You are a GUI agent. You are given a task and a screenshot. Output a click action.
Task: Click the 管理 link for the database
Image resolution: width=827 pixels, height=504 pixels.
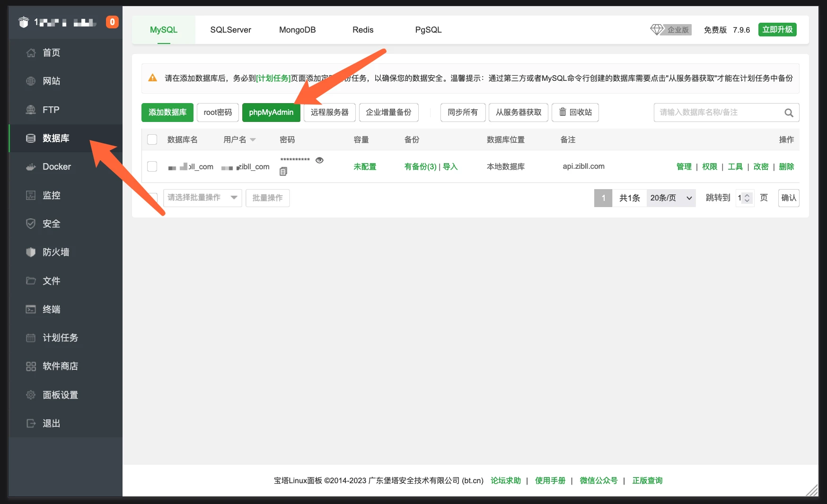(684, 166)
